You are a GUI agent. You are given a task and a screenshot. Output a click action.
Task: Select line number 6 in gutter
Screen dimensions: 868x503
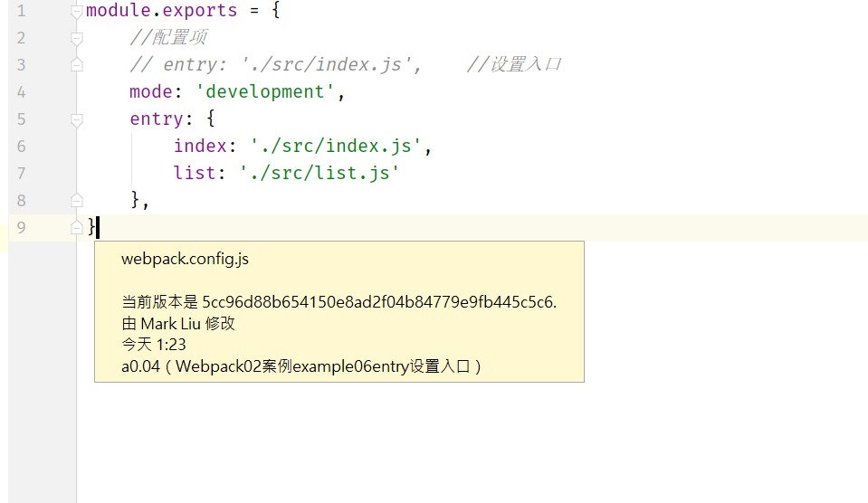[x=21, y=146]
